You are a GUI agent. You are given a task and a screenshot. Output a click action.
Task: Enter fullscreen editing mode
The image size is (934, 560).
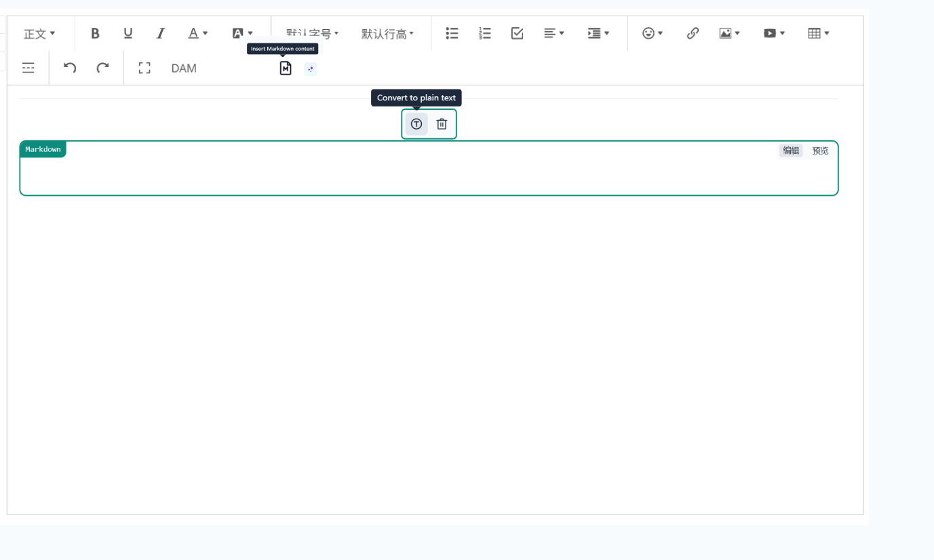[x=144, y=68]
